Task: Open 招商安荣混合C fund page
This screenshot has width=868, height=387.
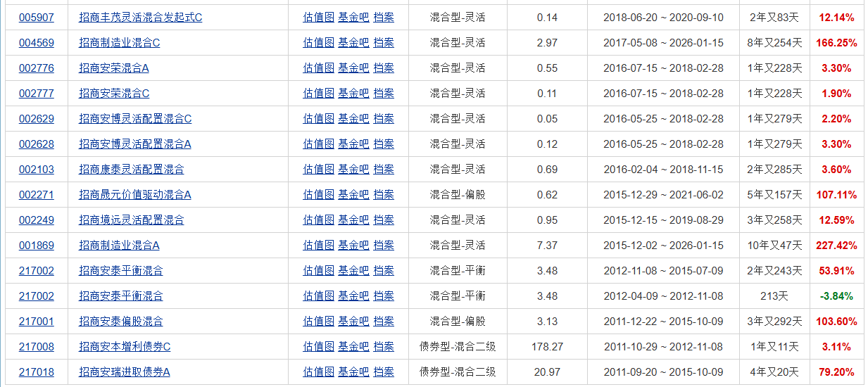Action: 114,94
